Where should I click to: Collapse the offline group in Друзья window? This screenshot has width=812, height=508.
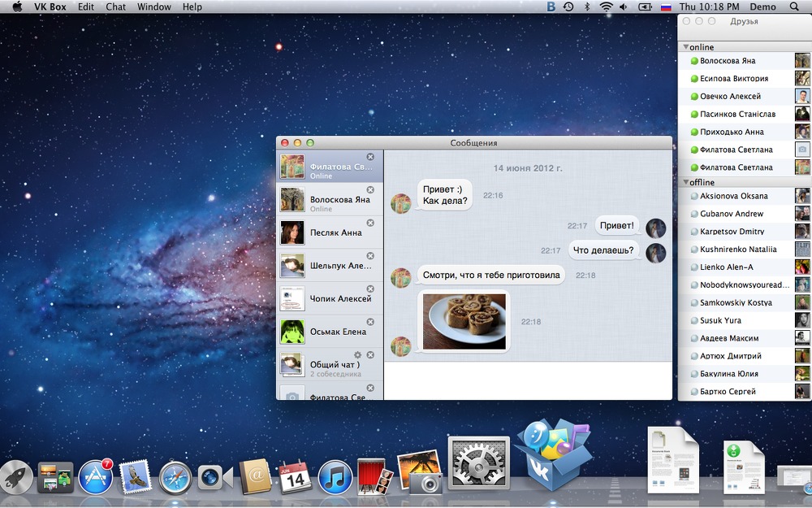tap(685, 182)
